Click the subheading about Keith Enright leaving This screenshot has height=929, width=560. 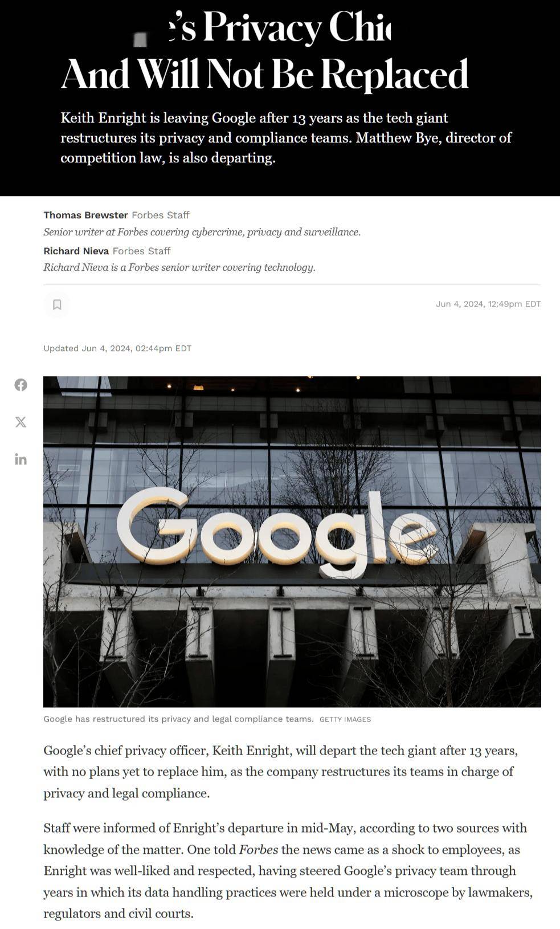[286, 138]
